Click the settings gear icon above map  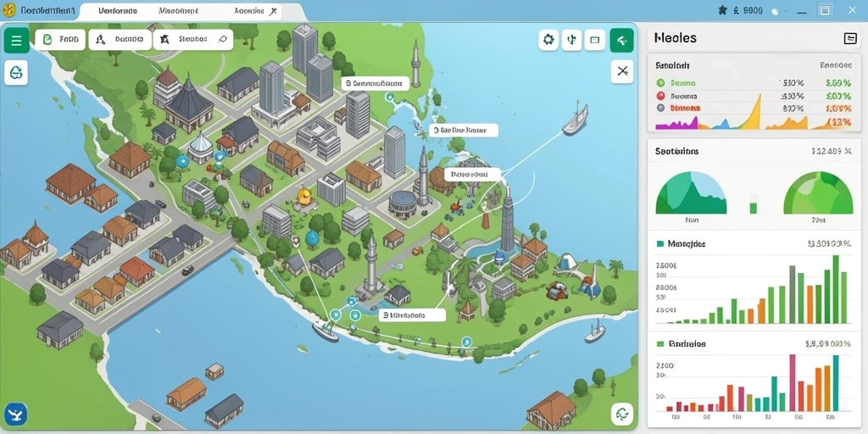548,40
